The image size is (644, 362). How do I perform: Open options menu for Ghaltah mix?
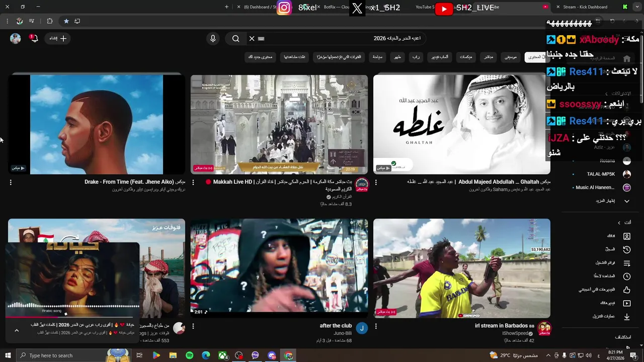coord(376,183)
